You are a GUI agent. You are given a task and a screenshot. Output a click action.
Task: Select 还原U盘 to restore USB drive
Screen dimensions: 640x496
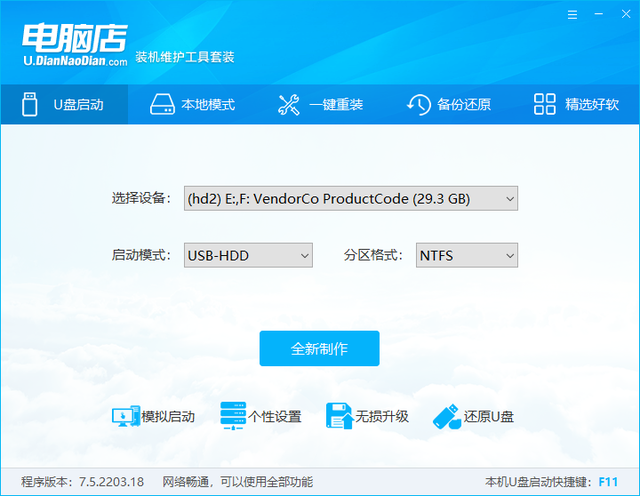pos(473,417)
